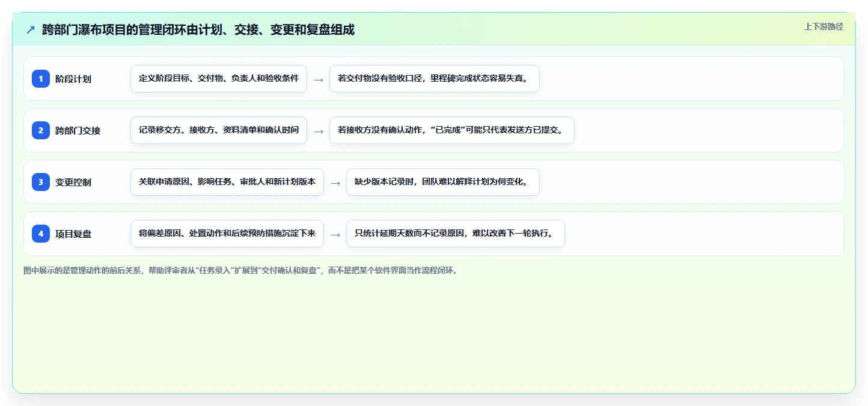This screenshot has width=868, height=406.
Task: Open the 记录移交方、接收方 action box
Action: coord(219,130)
